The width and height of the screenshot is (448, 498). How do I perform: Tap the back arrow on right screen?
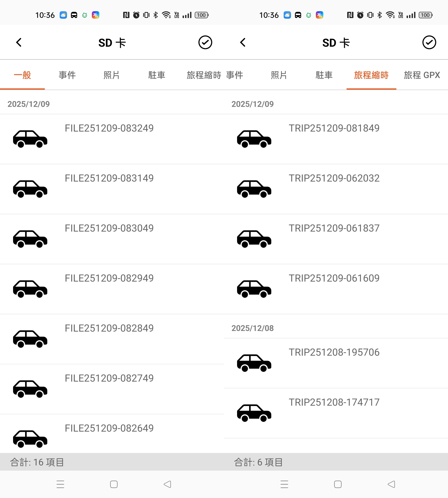pyautogui.click(x=243, y=42)
